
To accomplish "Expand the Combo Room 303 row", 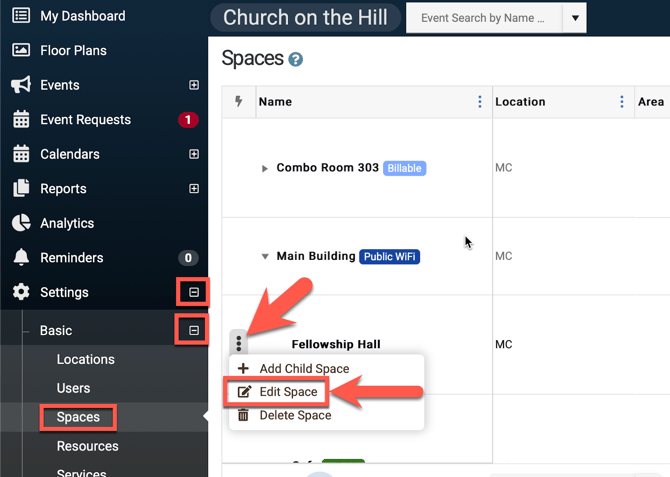I will [265, 168].
